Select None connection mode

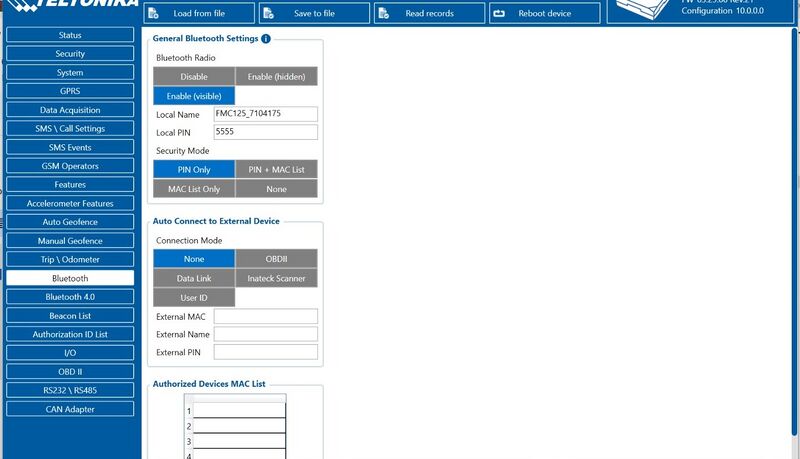194,259
